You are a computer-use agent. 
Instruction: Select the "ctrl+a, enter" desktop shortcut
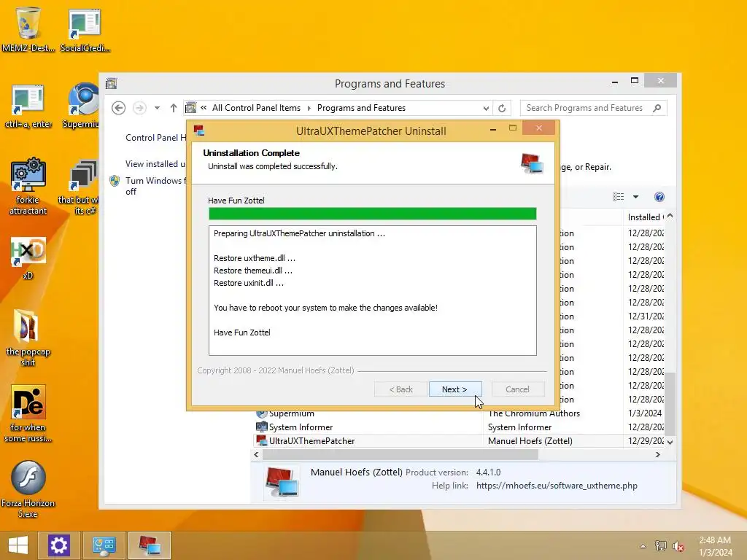[x=28, y=106]
